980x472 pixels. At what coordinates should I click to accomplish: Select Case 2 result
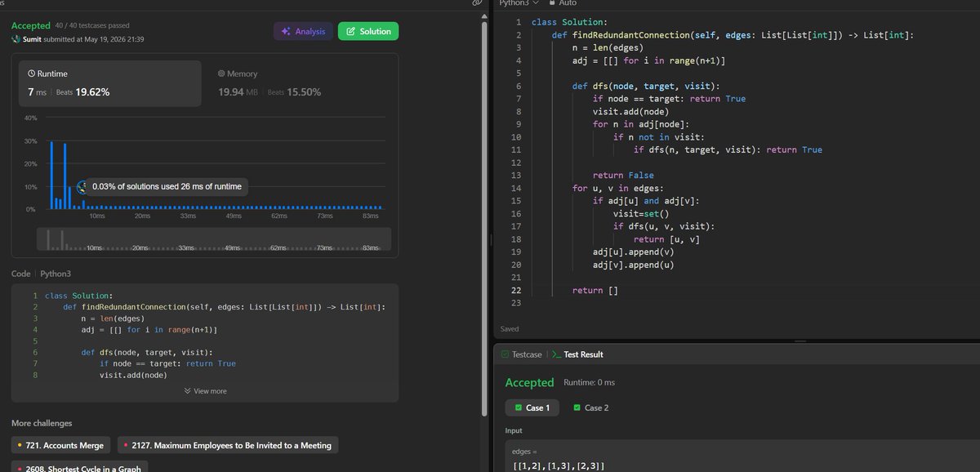pos(590,407)
